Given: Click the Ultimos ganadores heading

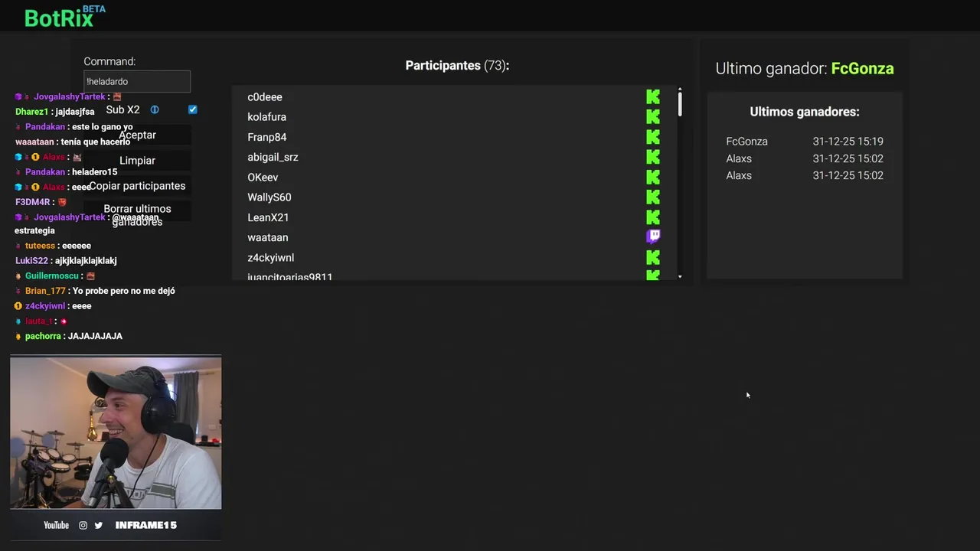Looking at the screenshot, I should coord(805,112).
